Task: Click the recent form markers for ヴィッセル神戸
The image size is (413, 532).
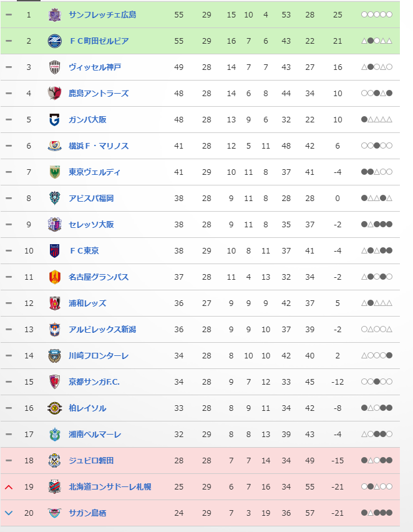Action: [x=377, y=67]
